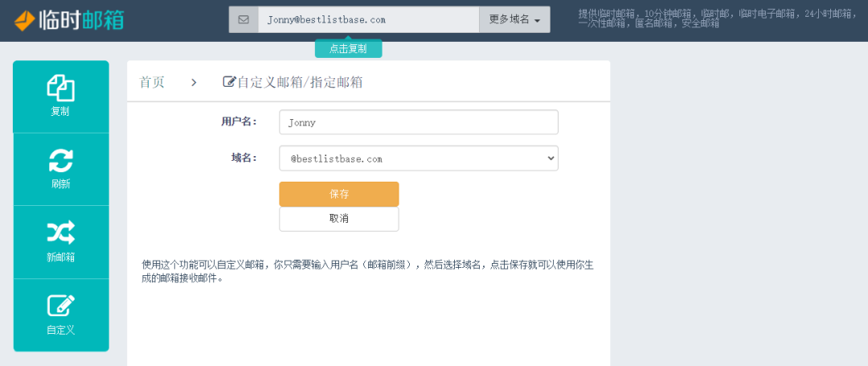This screenshot has height=366, width=868.
Task: Click the edit icon next to 自定义邮箱/指定邮箱
Action: coord(228,82)
